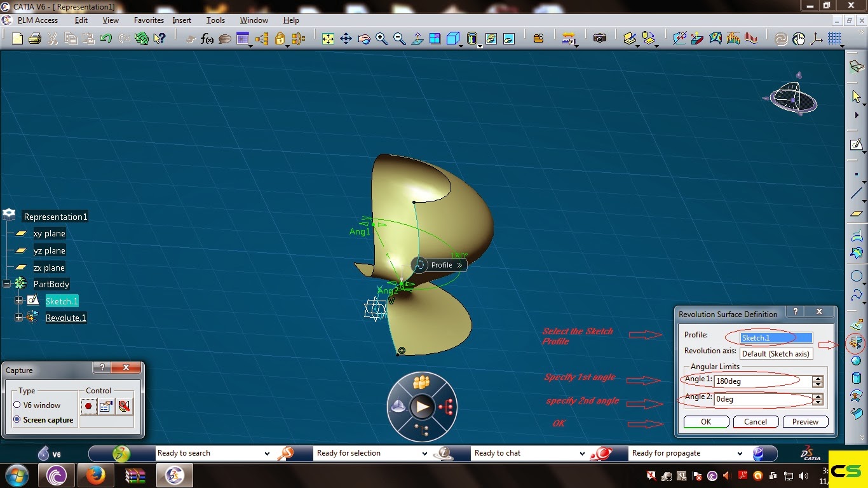868x488 pixels.
Task: Increase Angle 1 using its up arrow
Action: (x=818, y=377)
